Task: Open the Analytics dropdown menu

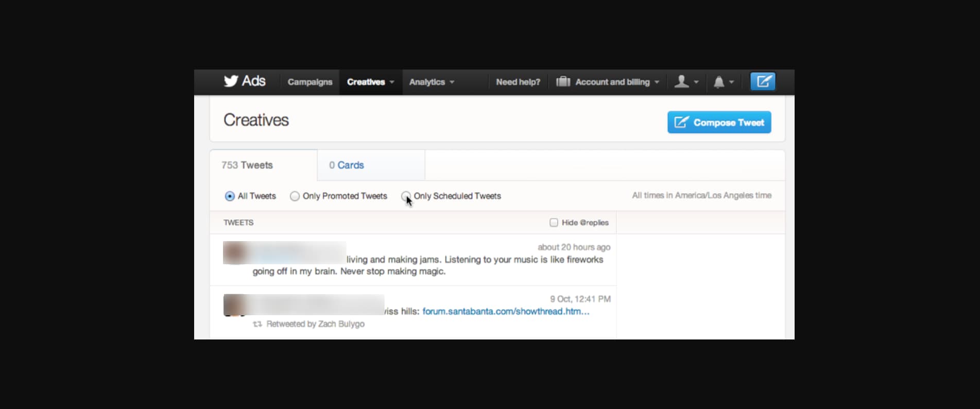Action: (x=432, y=82)
